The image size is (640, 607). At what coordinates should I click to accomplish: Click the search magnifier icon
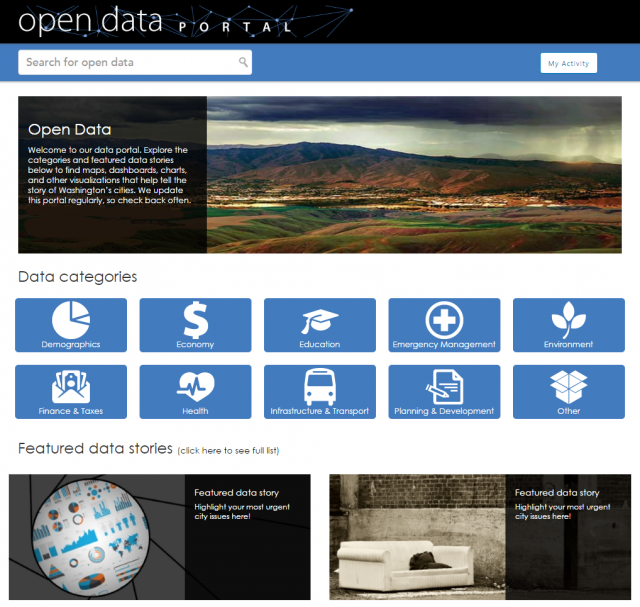243,62
